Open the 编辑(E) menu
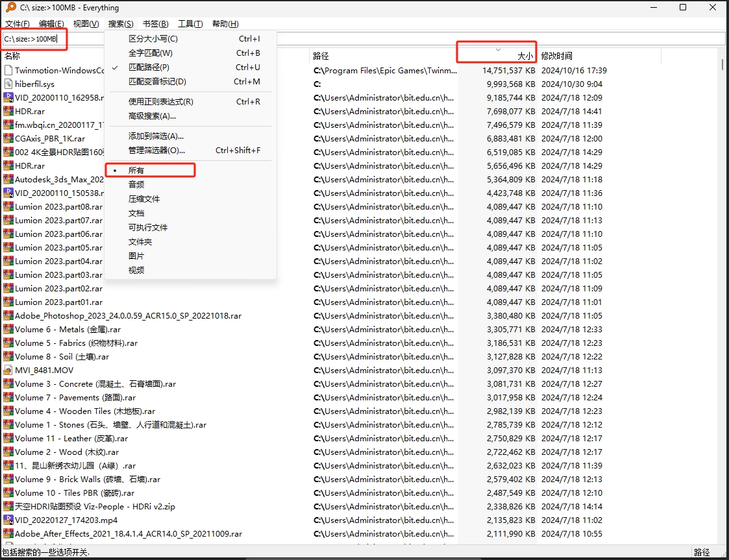 pos(51,24)
